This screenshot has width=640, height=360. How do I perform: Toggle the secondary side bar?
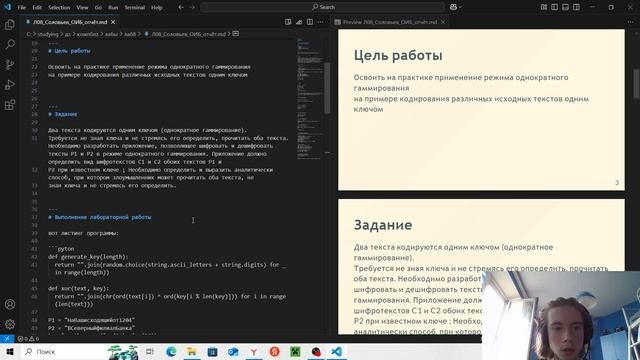coord(576,7)
